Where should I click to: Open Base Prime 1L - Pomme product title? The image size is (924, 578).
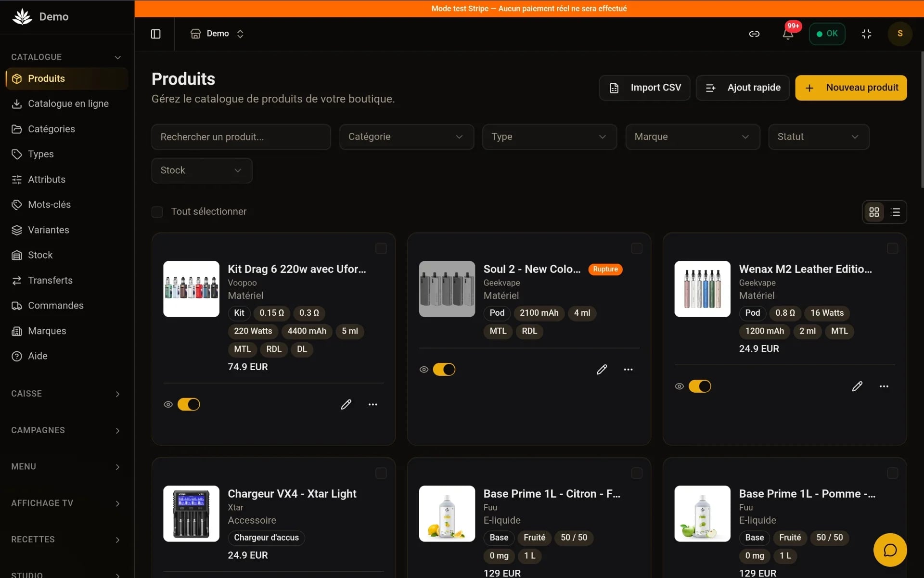coord(807,494)
